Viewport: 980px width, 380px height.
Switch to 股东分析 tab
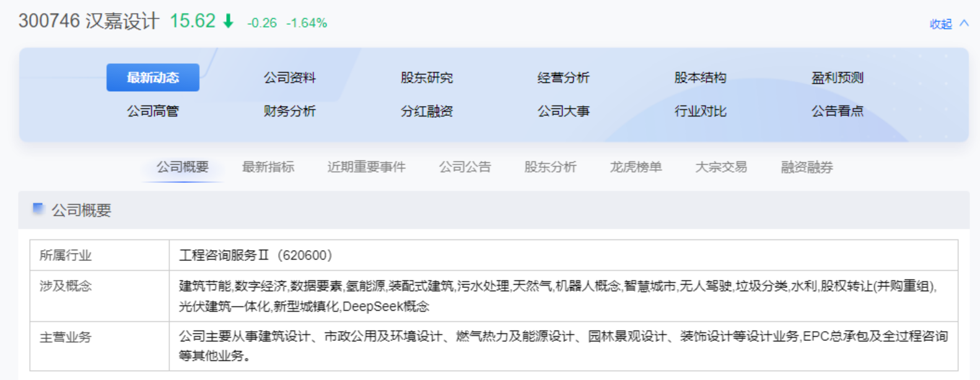pyautogui.click(x=551, y=167)
